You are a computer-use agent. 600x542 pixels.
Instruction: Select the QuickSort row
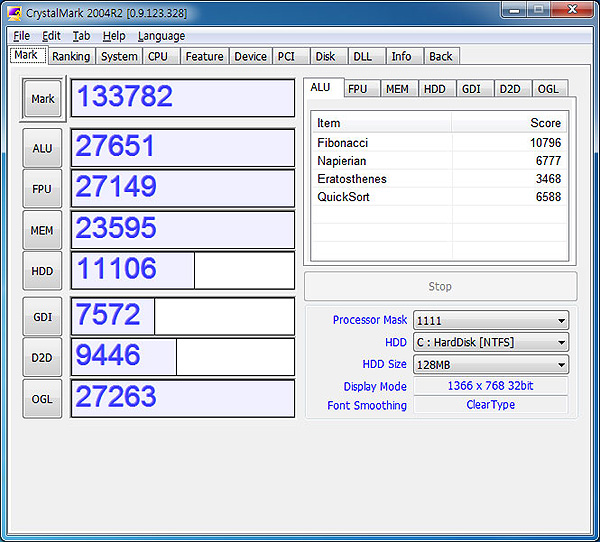(x=439, y=197)
